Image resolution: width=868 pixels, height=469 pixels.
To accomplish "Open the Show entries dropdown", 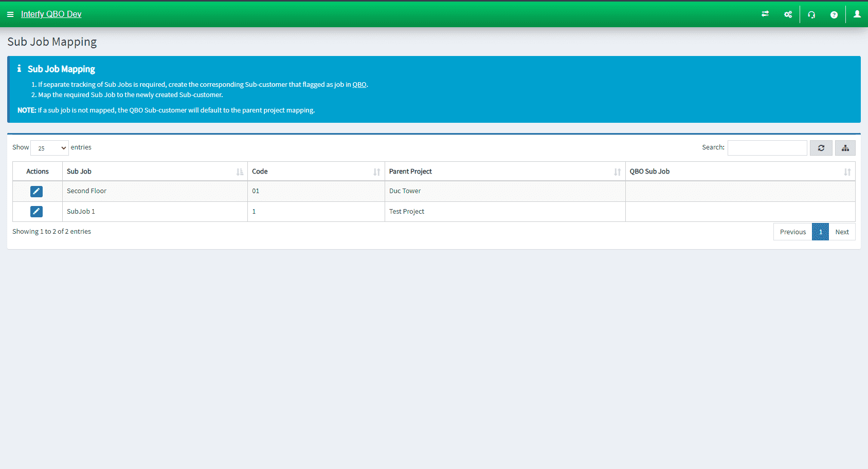I will click(x=50, y=148).
